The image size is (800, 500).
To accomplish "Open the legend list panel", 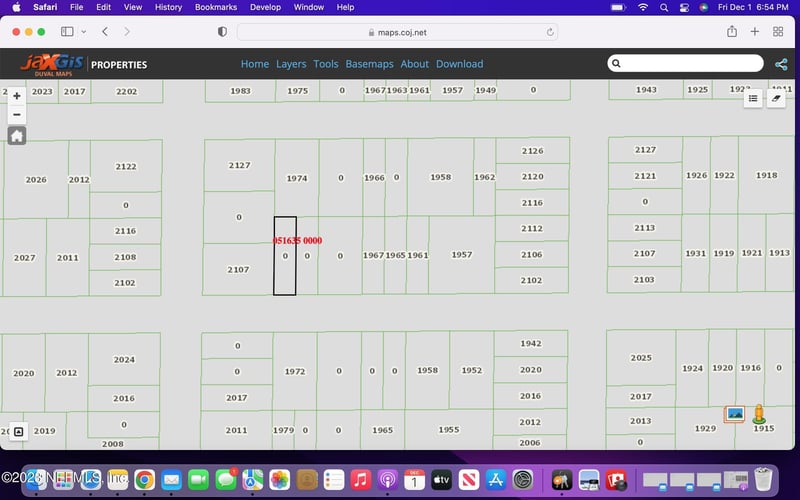I will tap(753, 98).
